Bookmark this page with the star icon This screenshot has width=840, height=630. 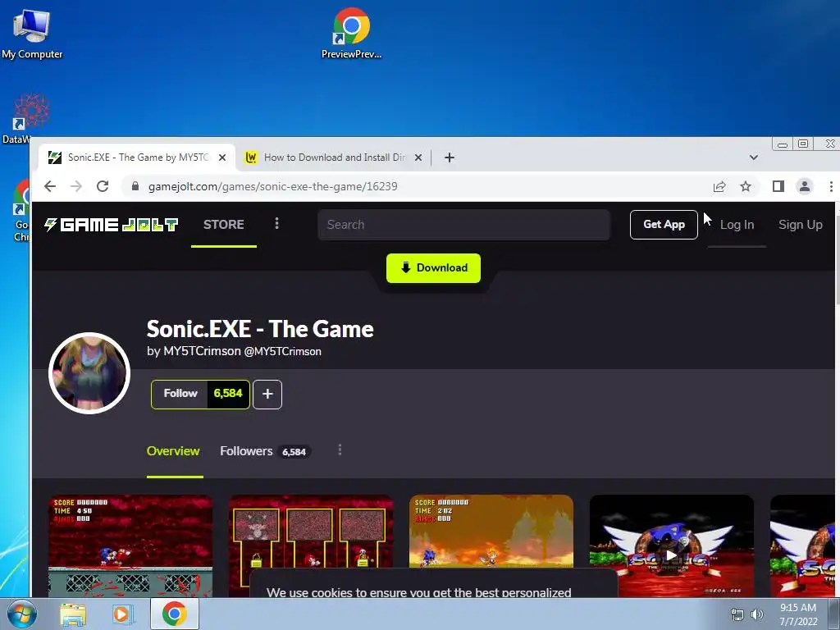coord(746,186)
